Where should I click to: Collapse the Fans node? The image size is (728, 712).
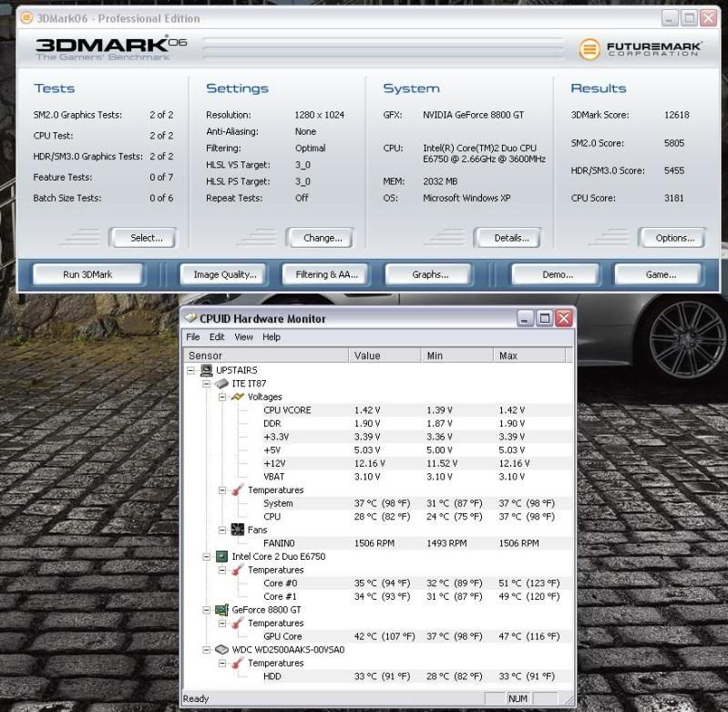click(222, 530)
